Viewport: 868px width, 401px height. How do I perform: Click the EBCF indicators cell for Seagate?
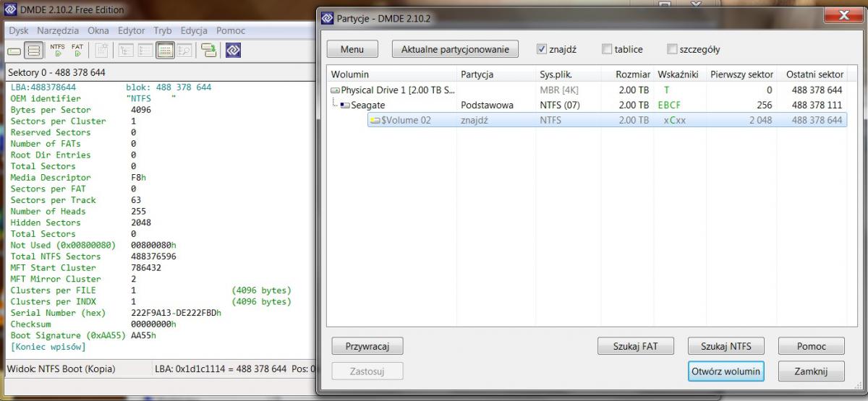669,105
